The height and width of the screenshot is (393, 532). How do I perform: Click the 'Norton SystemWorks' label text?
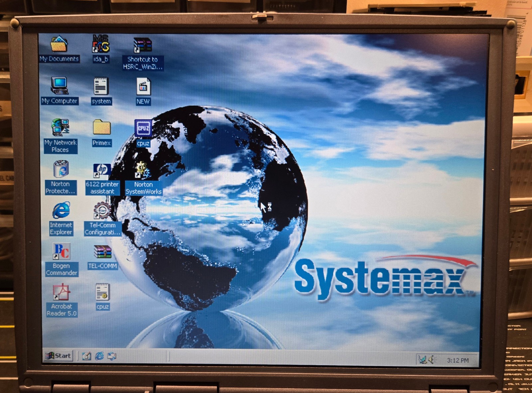pyautogui.click(x=144, y=188)
